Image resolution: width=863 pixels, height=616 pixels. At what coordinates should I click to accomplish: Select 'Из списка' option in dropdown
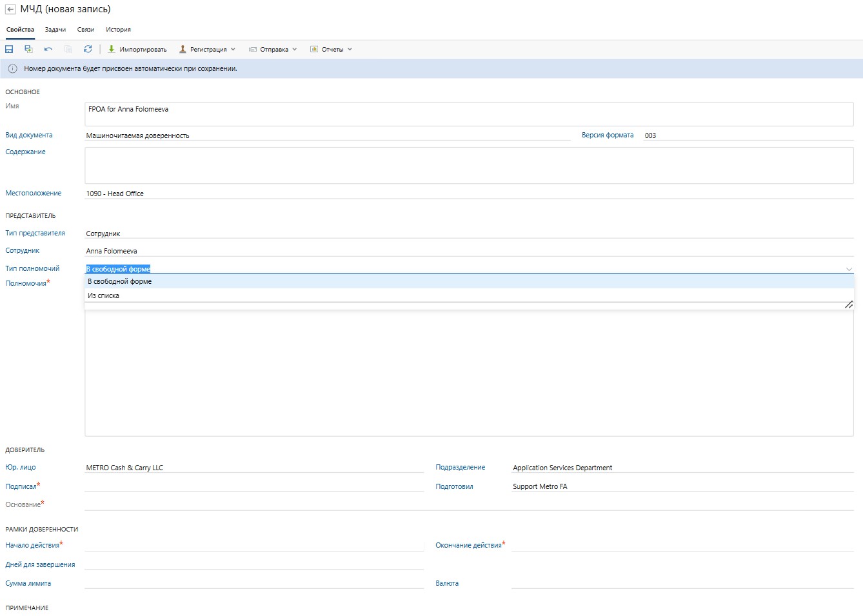(104, 296)
